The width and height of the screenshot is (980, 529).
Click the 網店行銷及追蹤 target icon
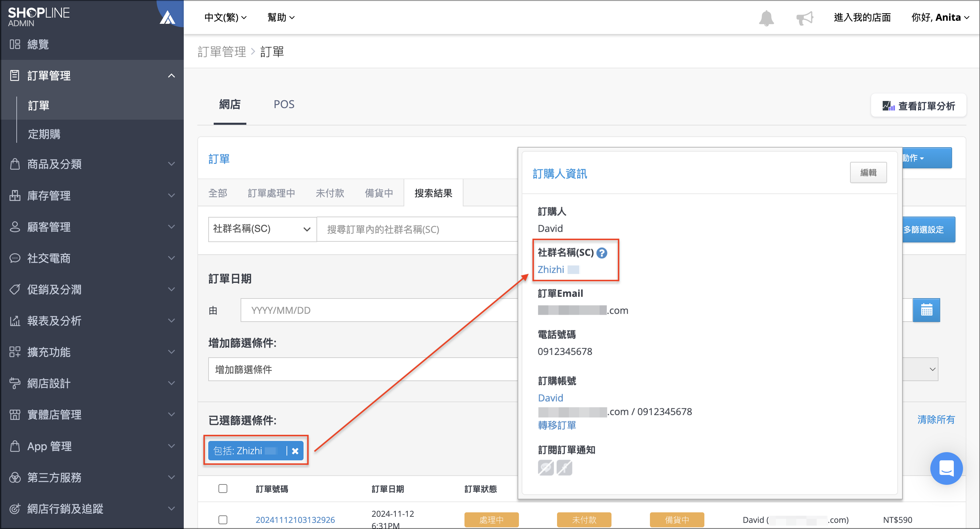click(x=15, y=509)
